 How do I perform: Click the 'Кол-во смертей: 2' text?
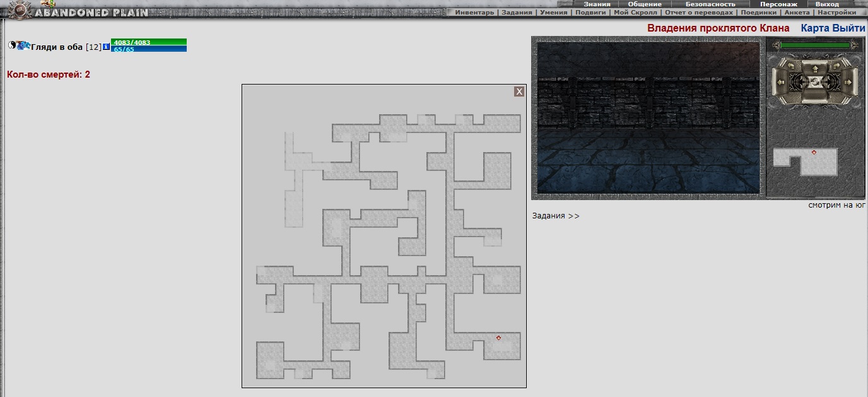pos(49,74)
